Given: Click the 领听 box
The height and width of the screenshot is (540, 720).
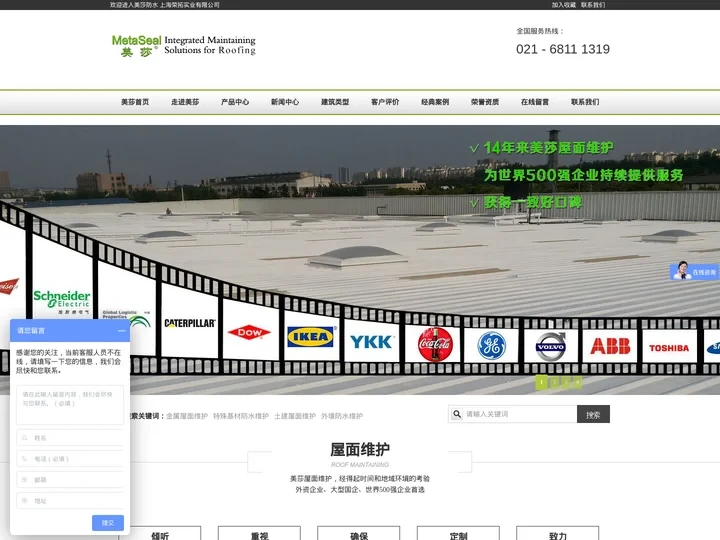Looking at the screenshot, I should (160, 533).
